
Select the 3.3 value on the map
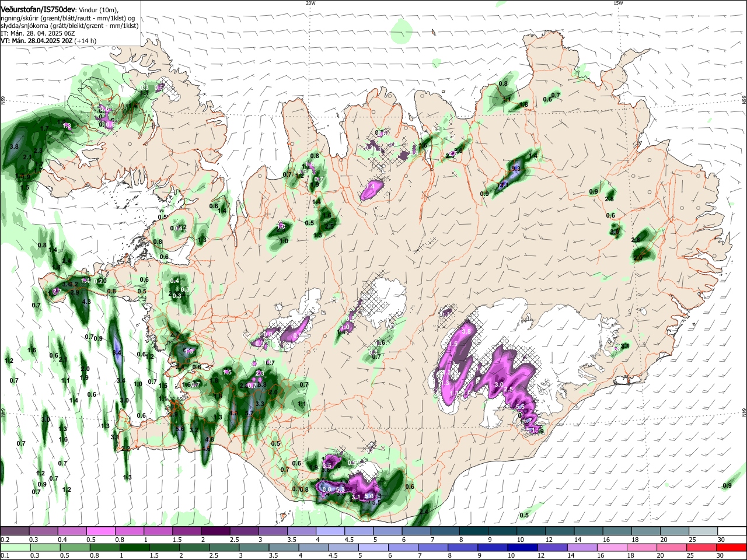coord(260,404)
